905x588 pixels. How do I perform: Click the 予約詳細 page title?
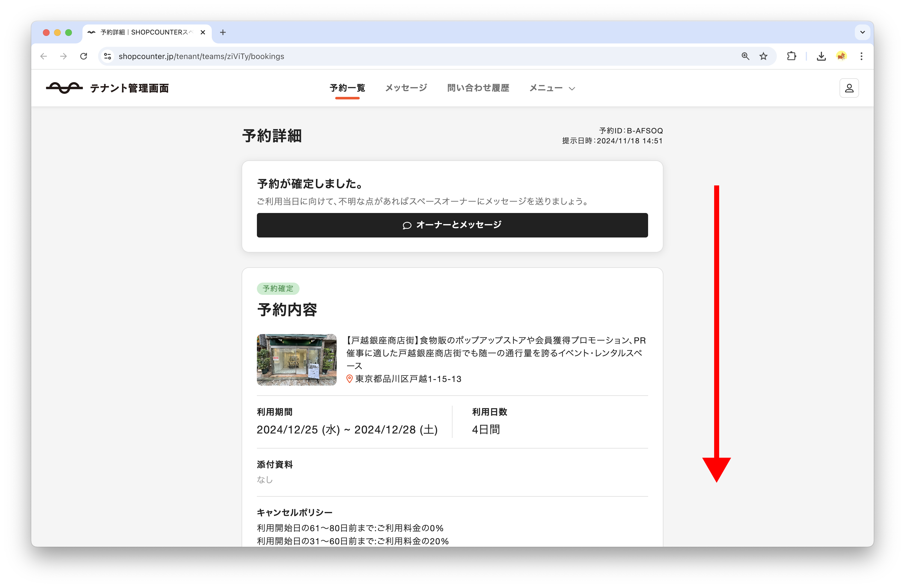pyautogui.click(x=272, y=136)
